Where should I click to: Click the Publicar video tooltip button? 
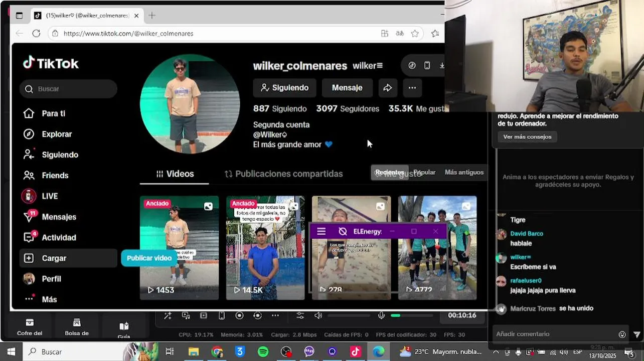[149, 258]
